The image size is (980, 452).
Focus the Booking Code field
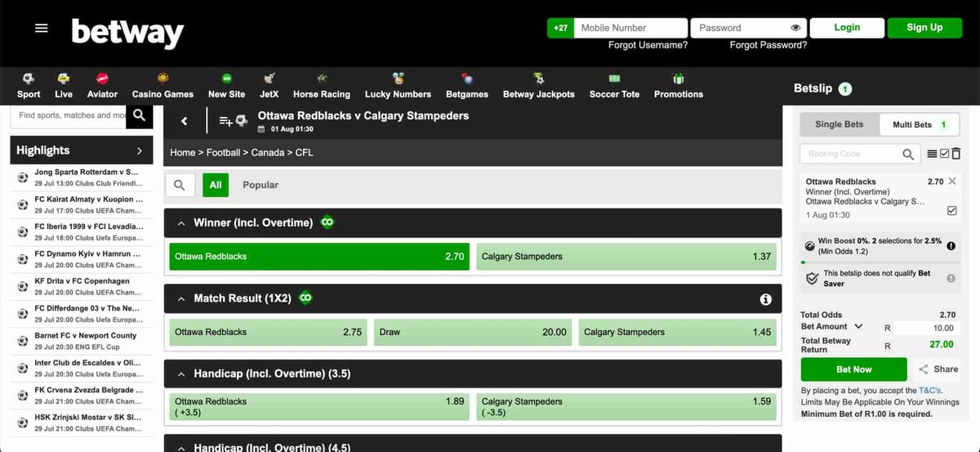(849, 154)
